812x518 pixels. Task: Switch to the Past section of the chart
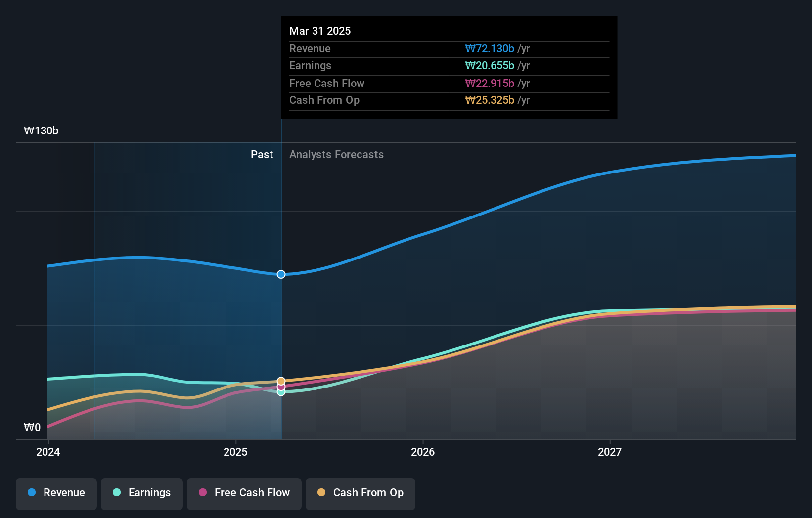tap(262, 154)
